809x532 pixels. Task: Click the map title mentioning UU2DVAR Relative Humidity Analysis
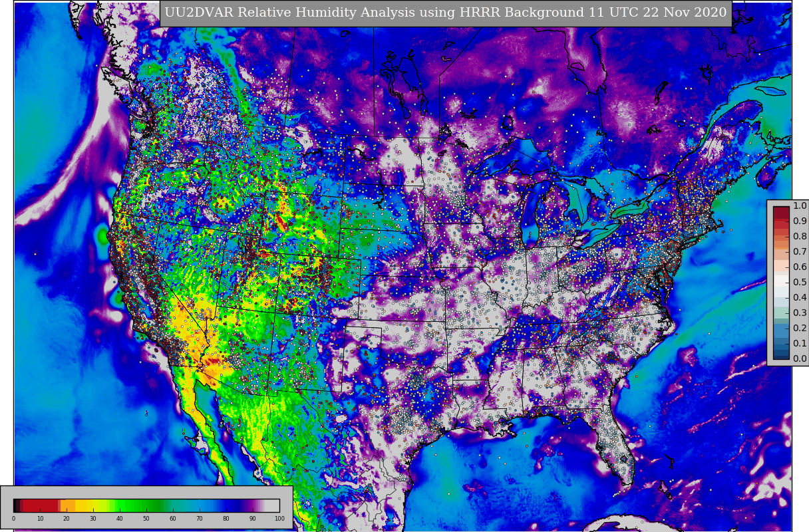(446, 13)
